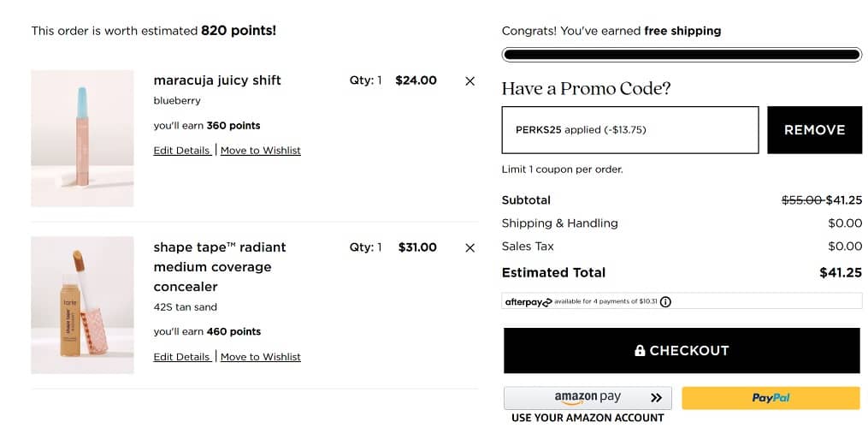Image resolution: width=868 pixels, height=428 pixels.
Task: Click the Afterpay info icon
Action: pos(665,302)
